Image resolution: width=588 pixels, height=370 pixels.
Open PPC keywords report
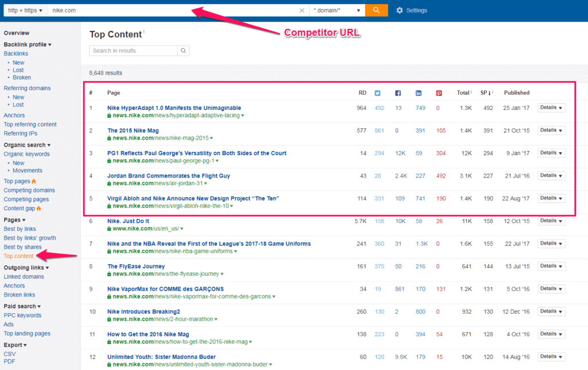[x=22, y=315]
